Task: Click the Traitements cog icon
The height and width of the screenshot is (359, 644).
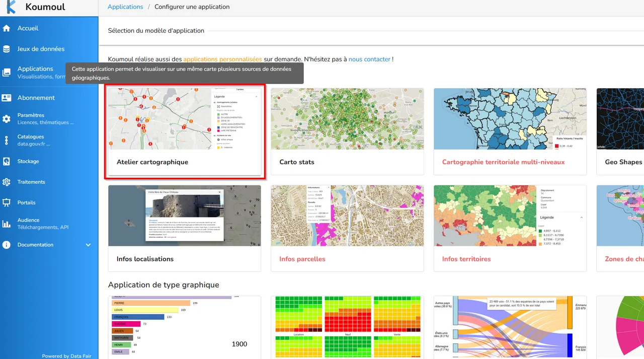Action: [7, 182]
